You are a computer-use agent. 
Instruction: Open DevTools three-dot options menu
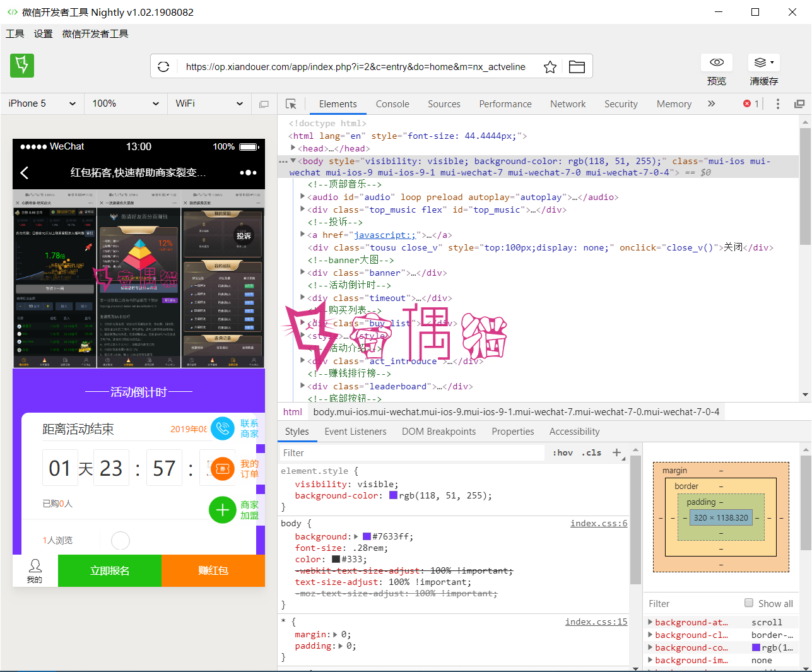778,103
